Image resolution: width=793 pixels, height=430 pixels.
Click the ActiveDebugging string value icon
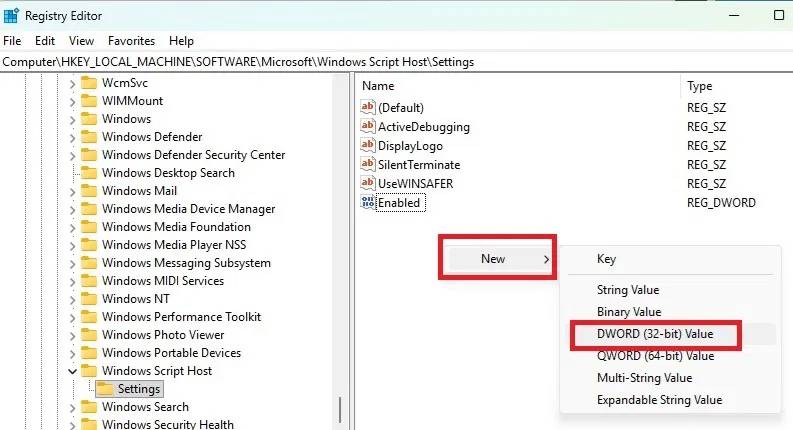pyautogui.click(x=367, y=127)
